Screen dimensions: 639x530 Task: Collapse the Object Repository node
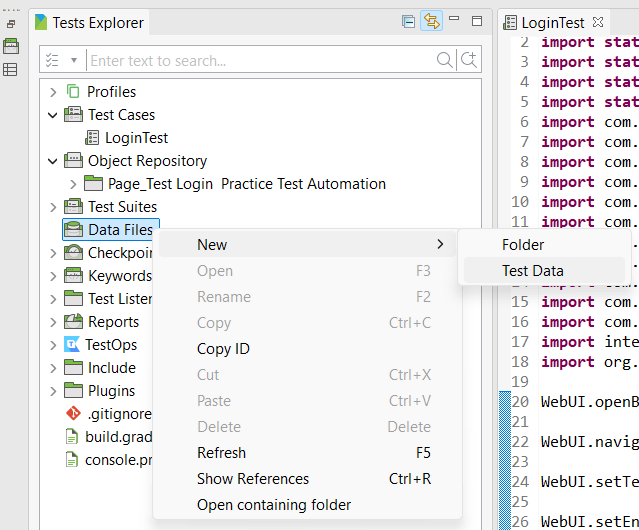point(53,161)
